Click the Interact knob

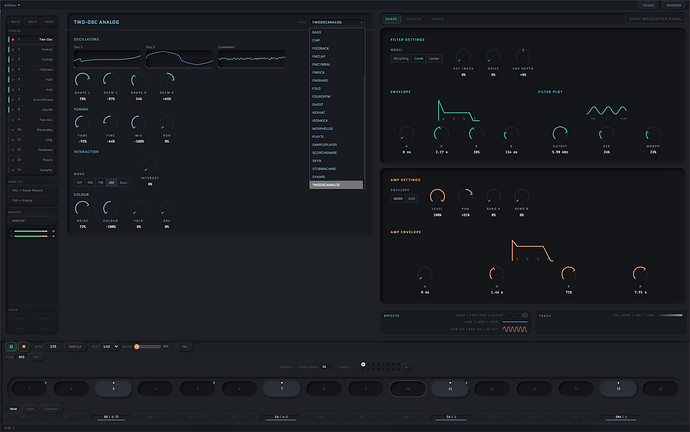click(x=150, y=165)
